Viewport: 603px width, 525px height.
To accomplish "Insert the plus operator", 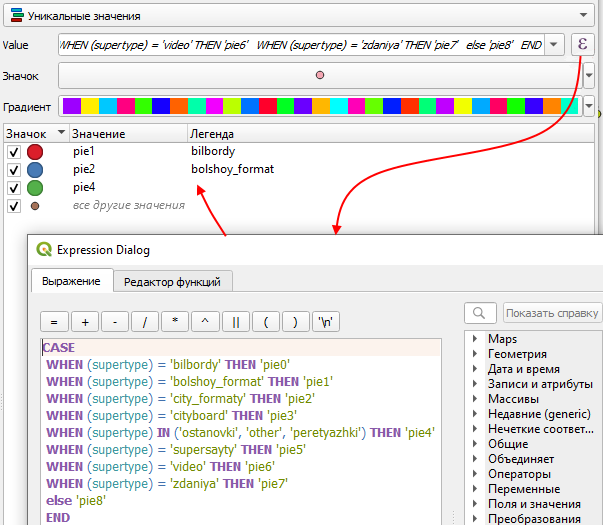I will click(x=85, y=322).
